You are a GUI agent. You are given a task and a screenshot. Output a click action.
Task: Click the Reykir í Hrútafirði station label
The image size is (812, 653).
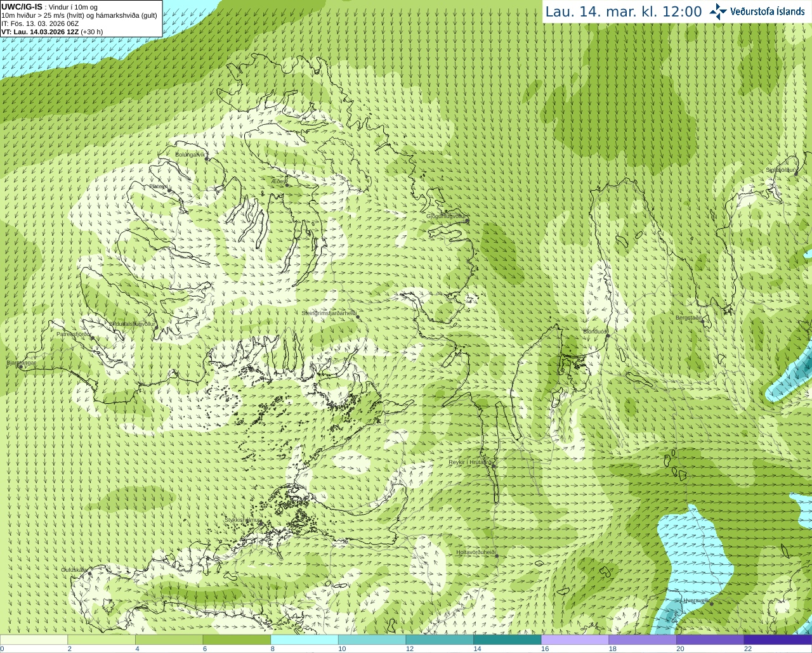tap(471, 462)
